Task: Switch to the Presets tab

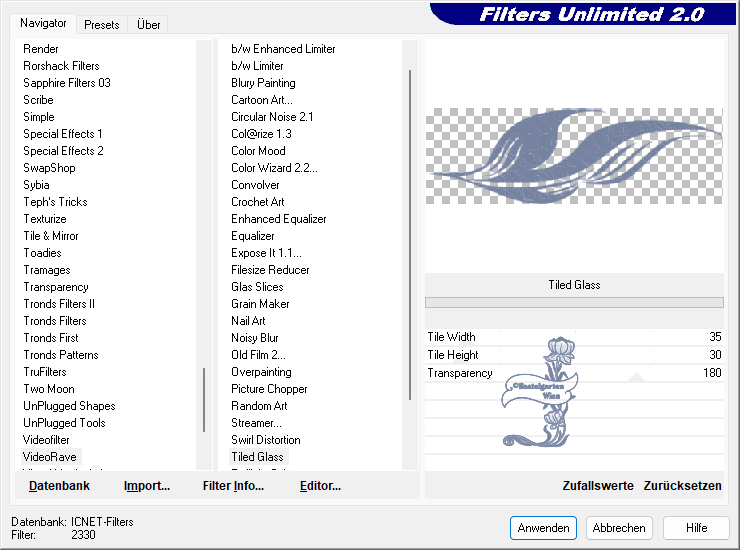Action: (101, 25)
